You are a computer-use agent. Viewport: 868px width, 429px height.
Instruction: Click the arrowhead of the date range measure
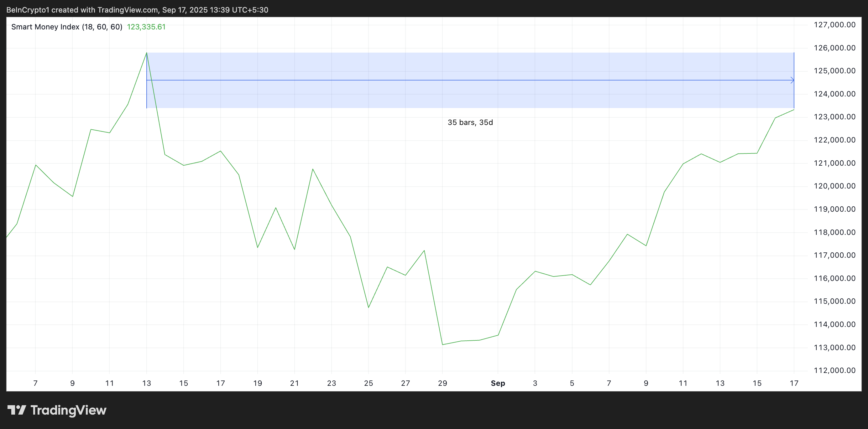[792, 80]
